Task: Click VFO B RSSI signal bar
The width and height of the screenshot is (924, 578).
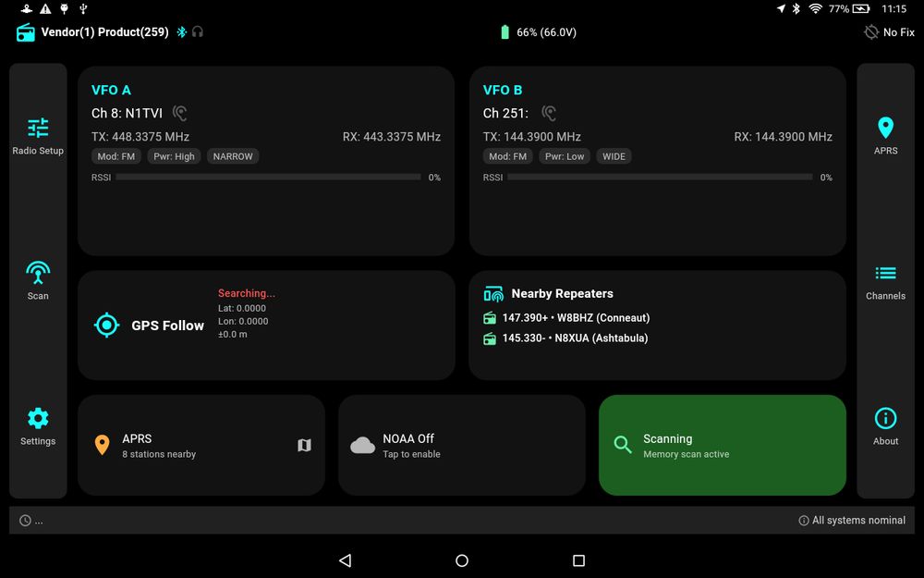Action: tap(660, 177)
